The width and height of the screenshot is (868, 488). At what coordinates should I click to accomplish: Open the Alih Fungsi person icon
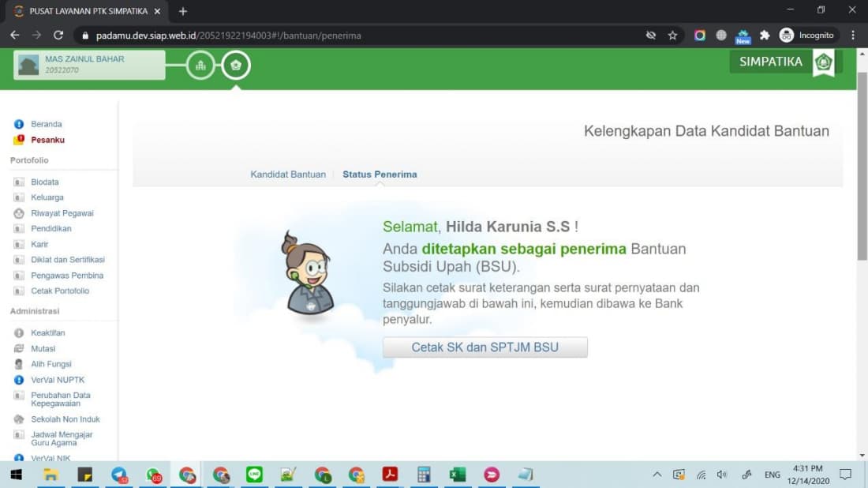(x=17, y=364)
